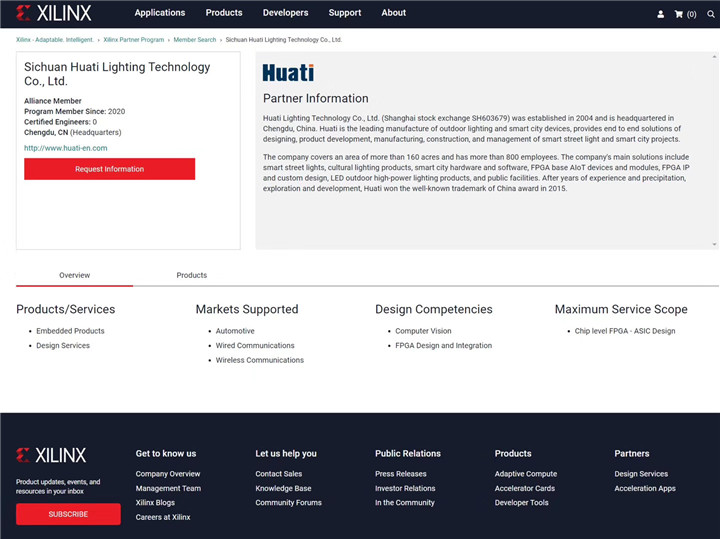
Task: Open Investor Relations footer link
Action: [x=405, y=488]
